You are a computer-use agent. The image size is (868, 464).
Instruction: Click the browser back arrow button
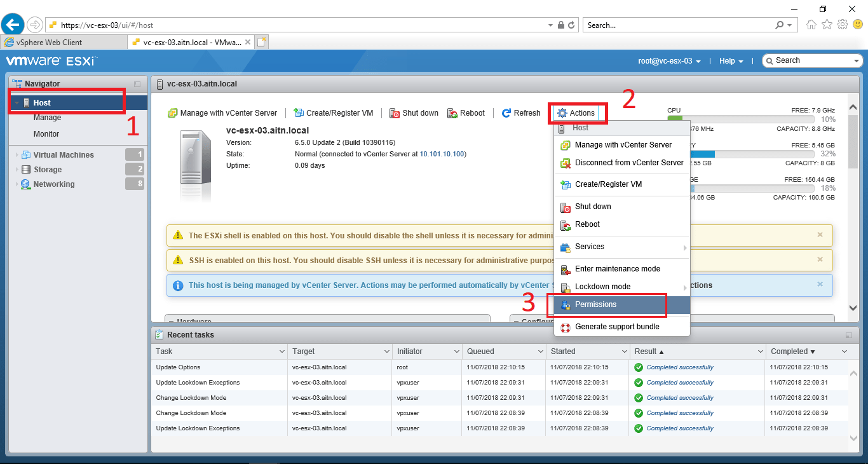click(13, 25)
